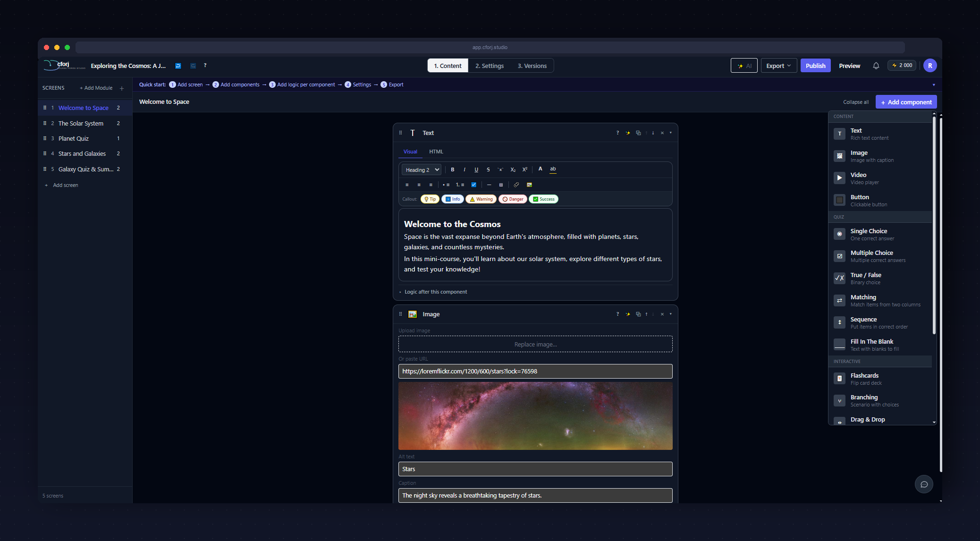The image size is (980, 541).
Task: Open the AI assistant button
Action: (x=744, y=66)
